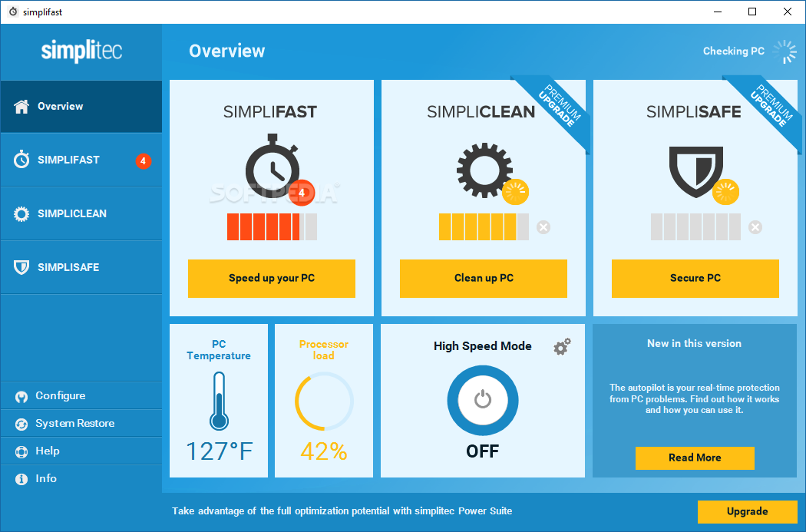Click the red 4 badge on the stopwatch
Viewport: 806px width, 532px height.
tap(302, 193)
